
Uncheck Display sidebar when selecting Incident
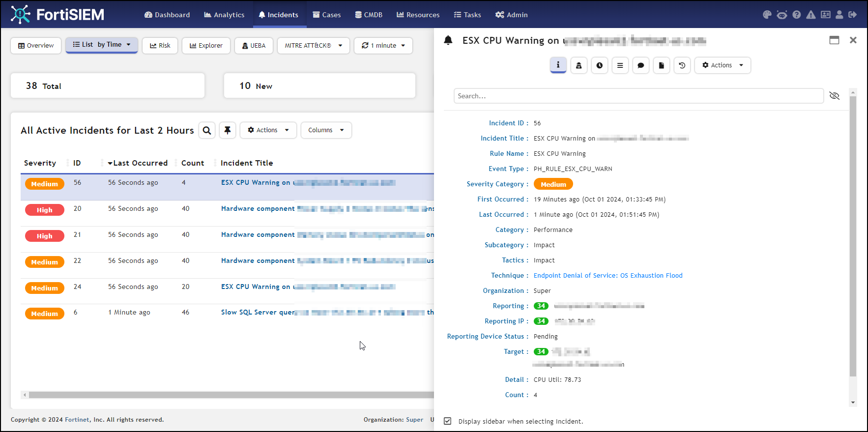click(448, 421)
